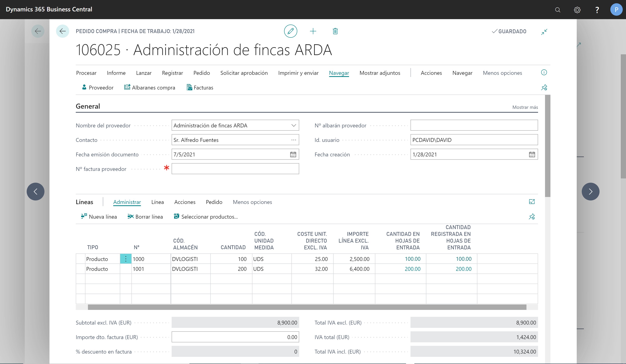The height and width of the screenshot is (364, 626).
Task: Click Borrar línea
Action: [x=145, y=217]
